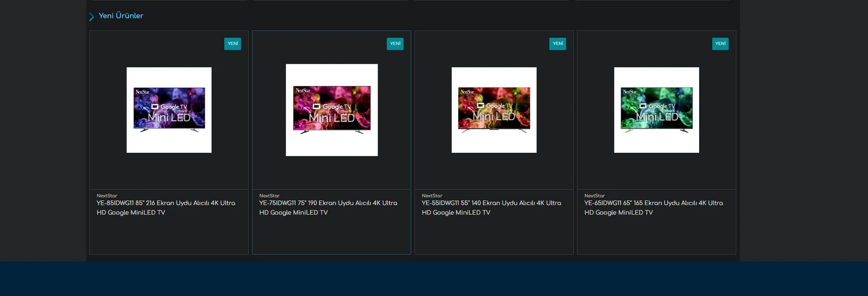Click NextStar brand label above YE-85IDWG11

[107, 196]
